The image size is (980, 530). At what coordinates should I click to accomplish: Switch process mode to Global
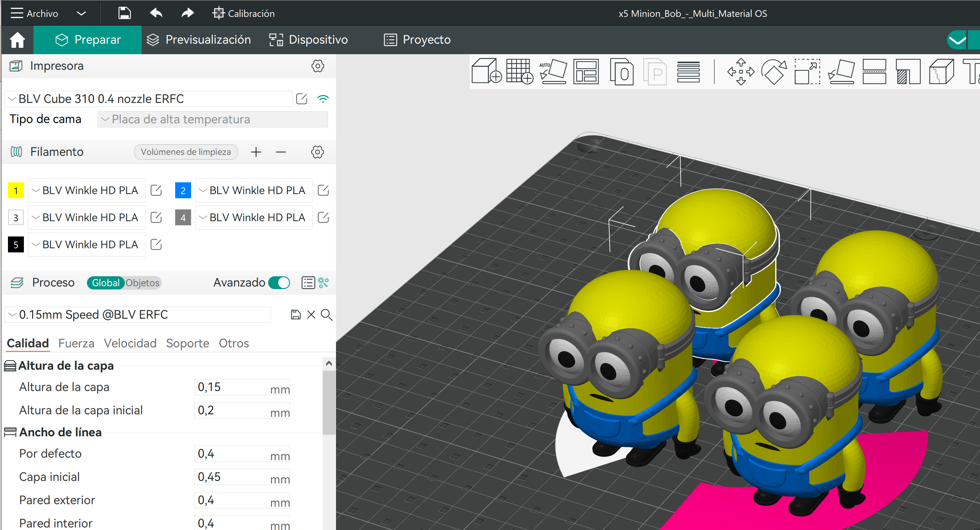click(x=105, y=283)
